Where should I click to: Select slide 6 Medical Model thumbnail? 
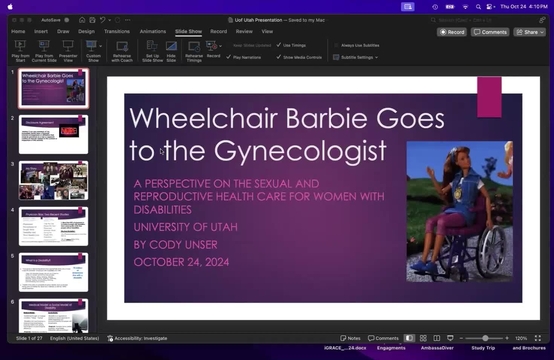tap(54, 315)
